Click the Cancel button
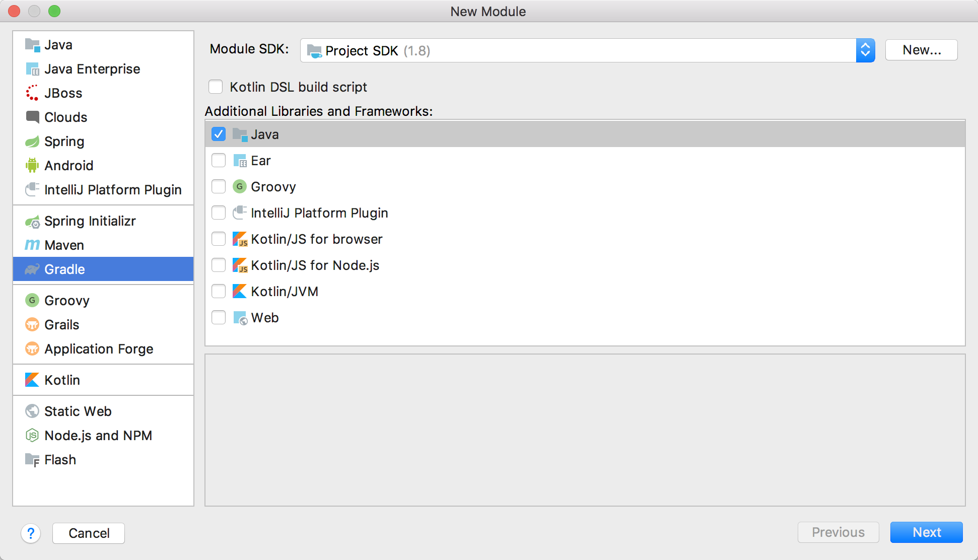 (89, 533)
